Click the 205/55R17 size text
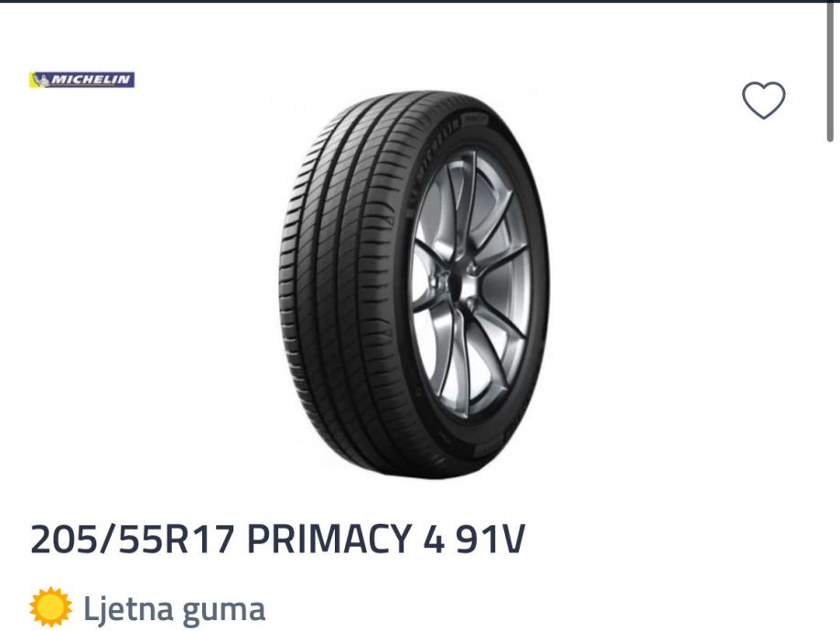Screen dimensions: 840x631 point(133,540)
